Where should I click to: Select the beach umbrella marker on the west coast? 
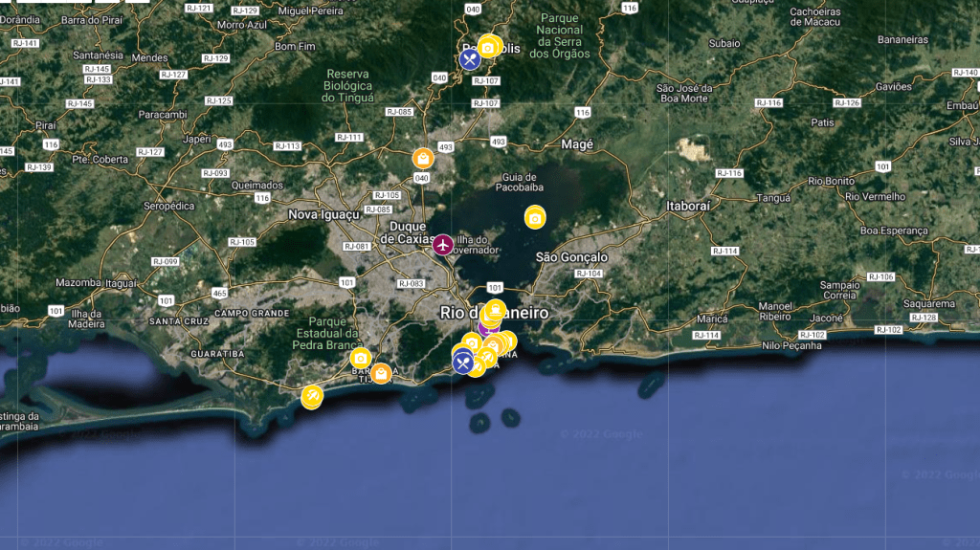311,396
